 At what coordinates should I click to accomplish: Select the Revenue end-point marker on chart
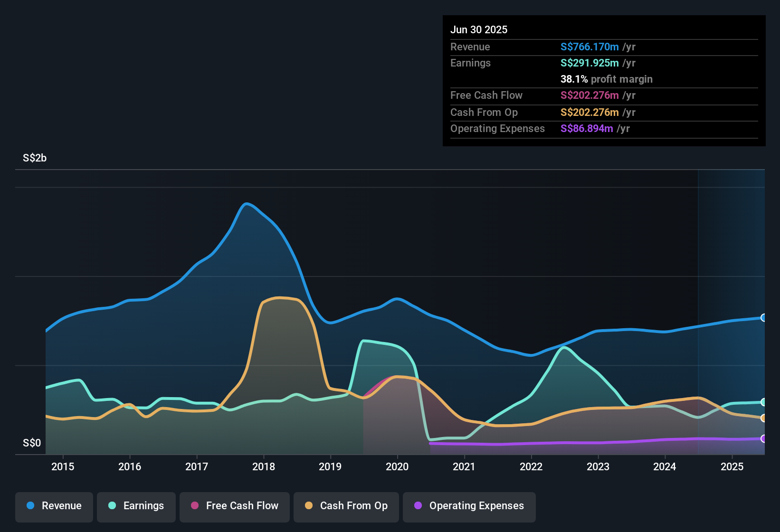point(764,318)
